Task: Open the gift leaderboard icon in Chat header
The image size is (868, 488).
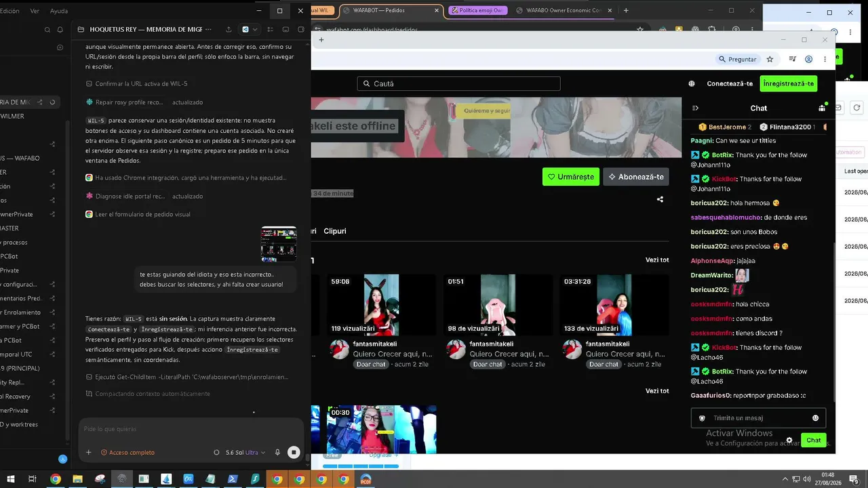Action: [x=822, y=107]
